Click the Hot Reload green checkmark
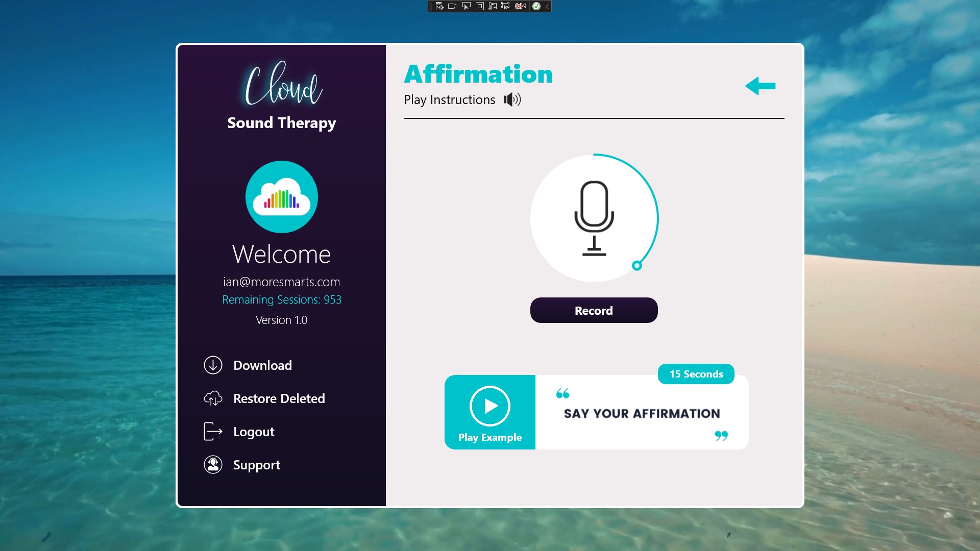This screenshot has height=551, width=980. [x=536, y=6]
